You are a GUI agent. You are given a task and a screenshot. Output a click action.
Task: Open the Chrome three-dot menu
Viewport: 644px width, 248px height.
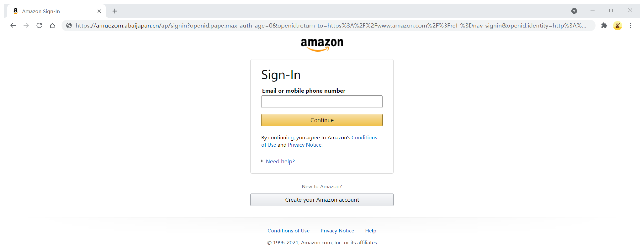click(630, 25)
